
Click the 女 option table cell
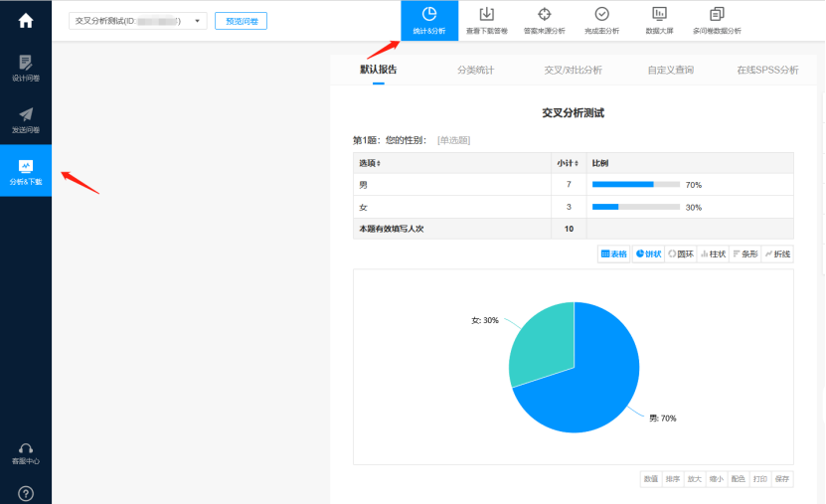coord(452,207)
